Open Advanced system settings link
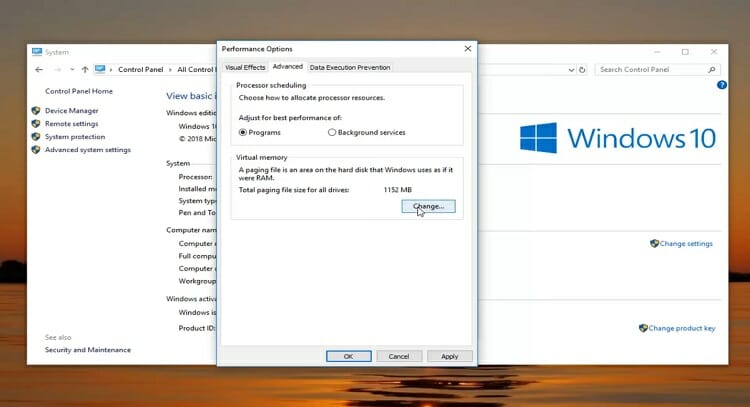The height and width of the screenshot is (407, 750). pyautogui.click(x=88, y=150)
